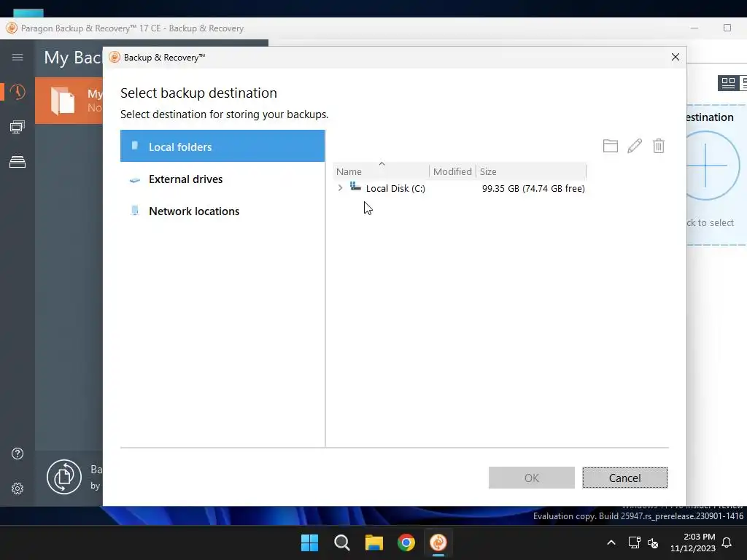The image size is (747, 560).
Task: Open the settings gear in Paragon sidebar
Action: click(18, 488)
